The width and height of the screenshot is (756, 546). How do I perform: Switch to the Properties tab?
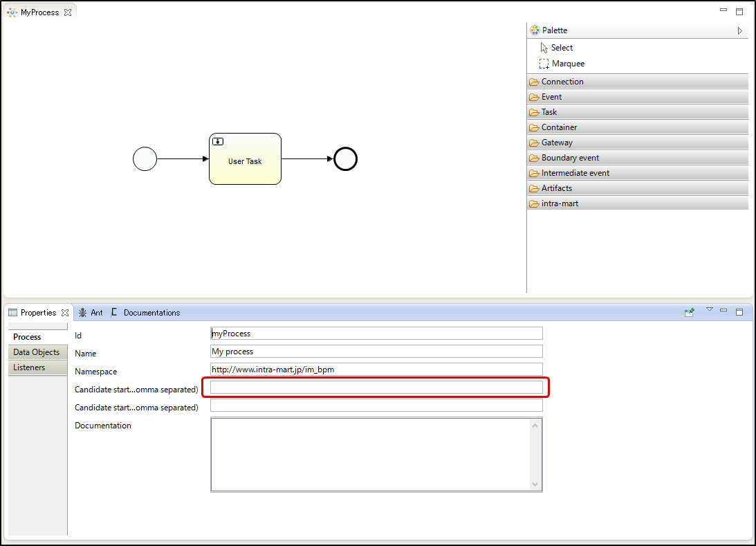38,313
